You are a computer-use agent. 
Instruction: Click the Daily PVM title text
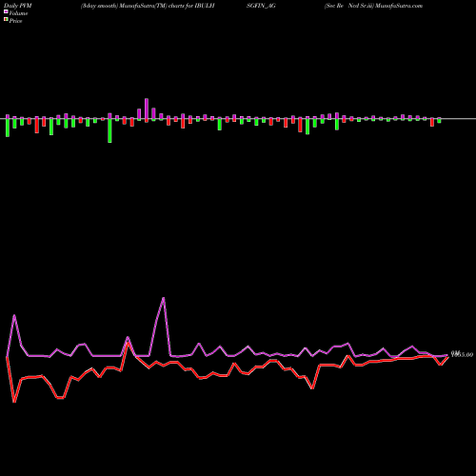click(18, 6)
